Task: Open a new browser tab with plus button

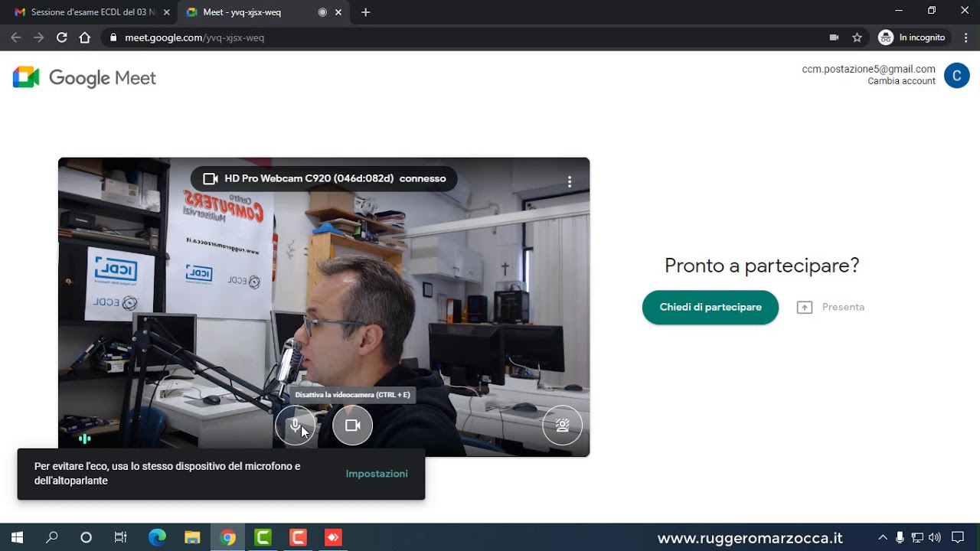Action: coord(365,12)
